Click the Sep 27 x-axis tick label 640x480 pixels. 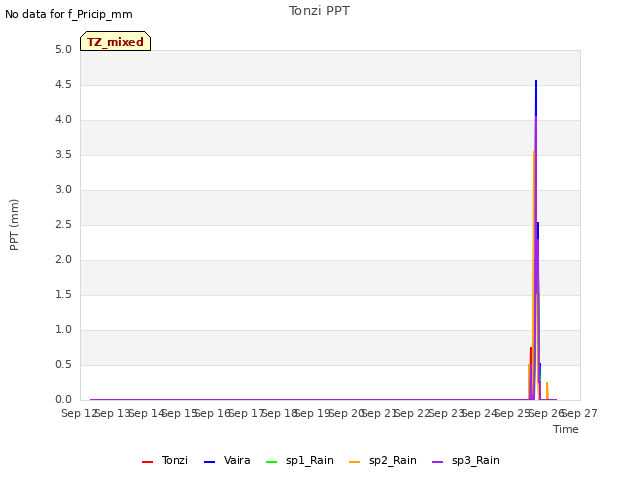(580, 413)
